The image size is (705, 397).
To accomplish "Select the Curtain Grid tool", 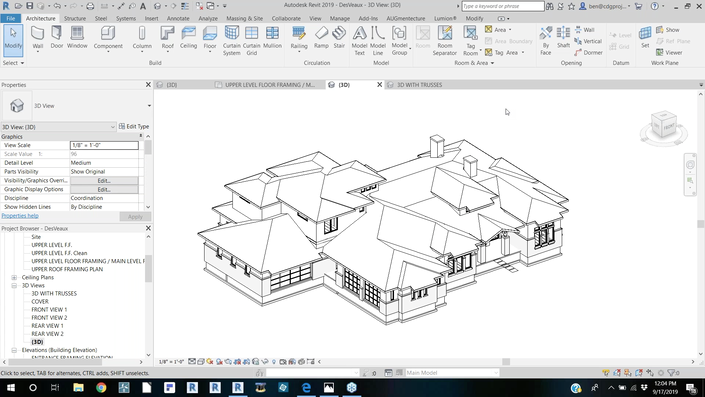I will tap(251, 40).
